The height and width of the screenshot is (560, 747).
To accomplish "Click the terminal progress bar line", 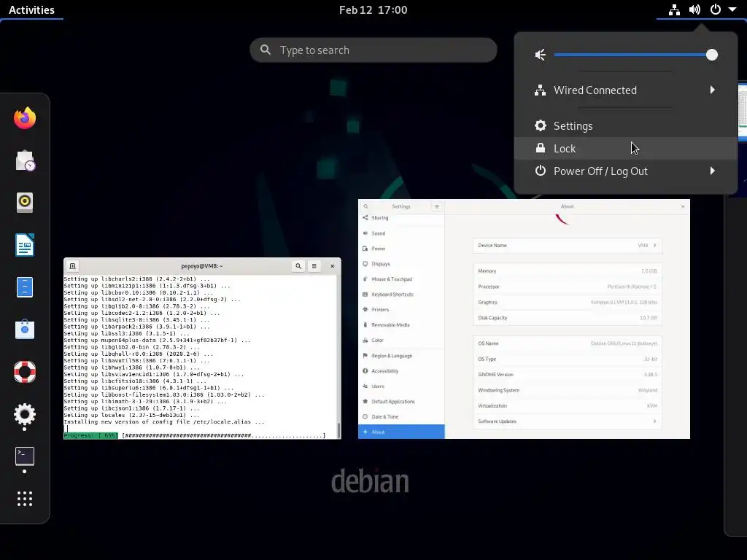I will pos(194,436).
